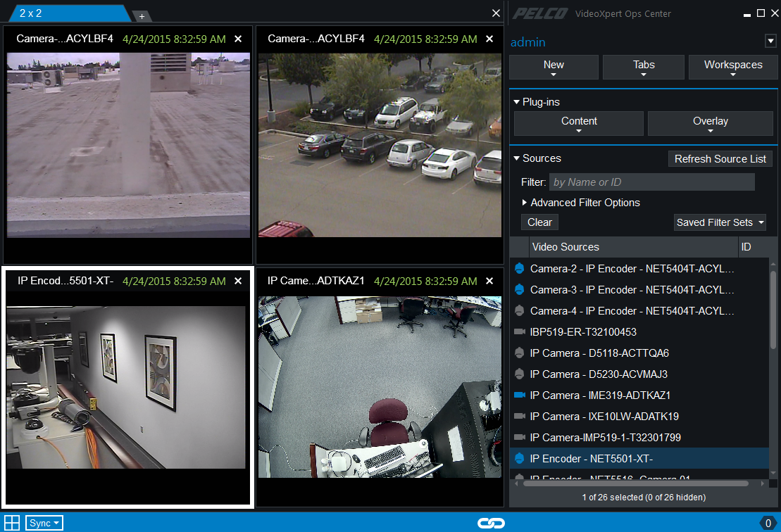Viewport: 781px width, 532px height.
Task: Clear the source filter with the Clear button
Action: (539, 222)
